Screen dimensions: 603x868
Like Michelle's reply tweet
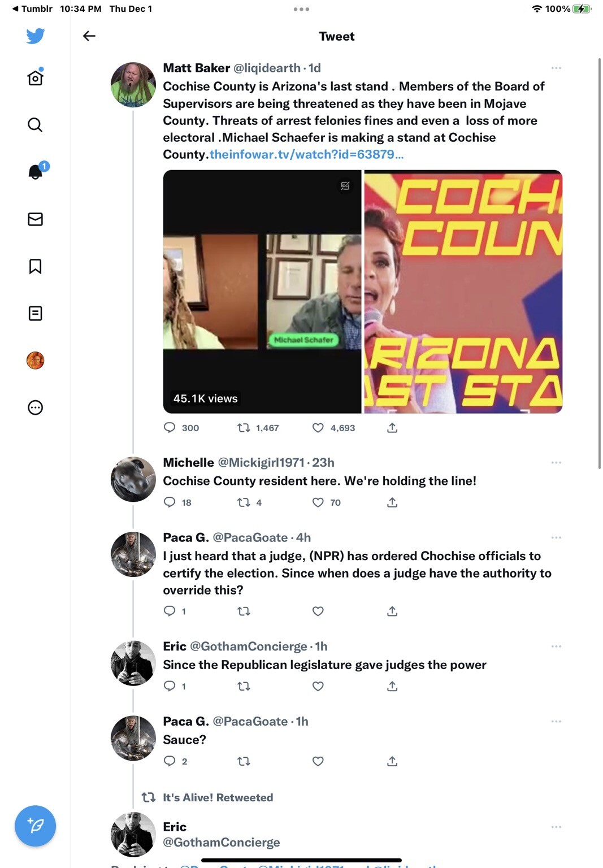coord(318,502)
